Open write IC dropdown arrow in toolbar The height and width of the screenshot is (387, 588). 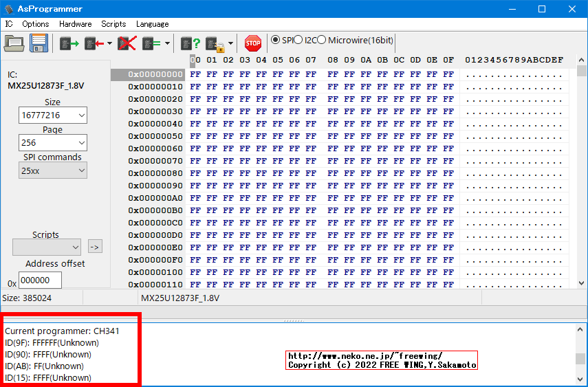109,43
